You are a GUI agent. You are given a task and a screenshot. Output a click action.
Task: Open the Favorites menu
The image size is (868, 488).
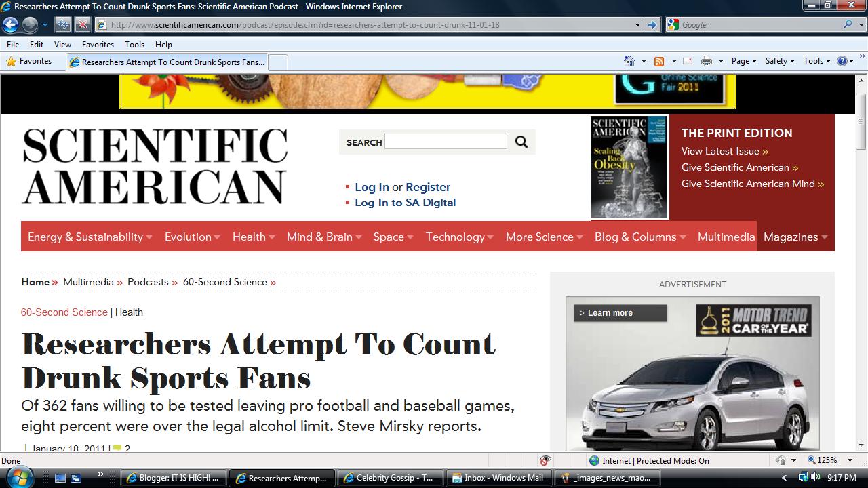(x=98, y=44)
